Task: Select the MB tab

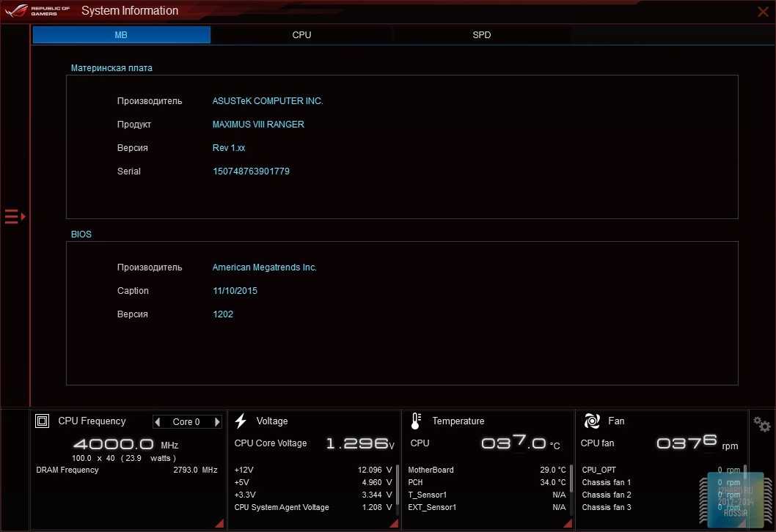Action: [x=121, y=35]
